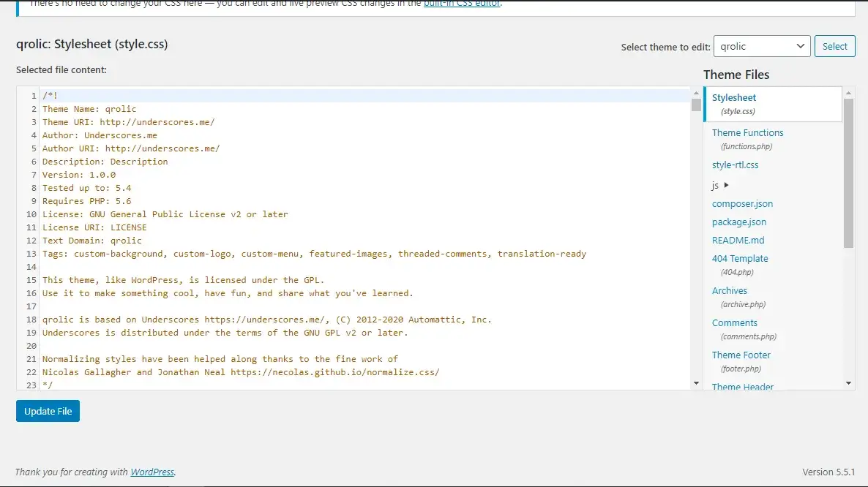Click the Theme Files list scroll down arrow
The width and height of the screenshot is (868, 487).
click(848, 382)
